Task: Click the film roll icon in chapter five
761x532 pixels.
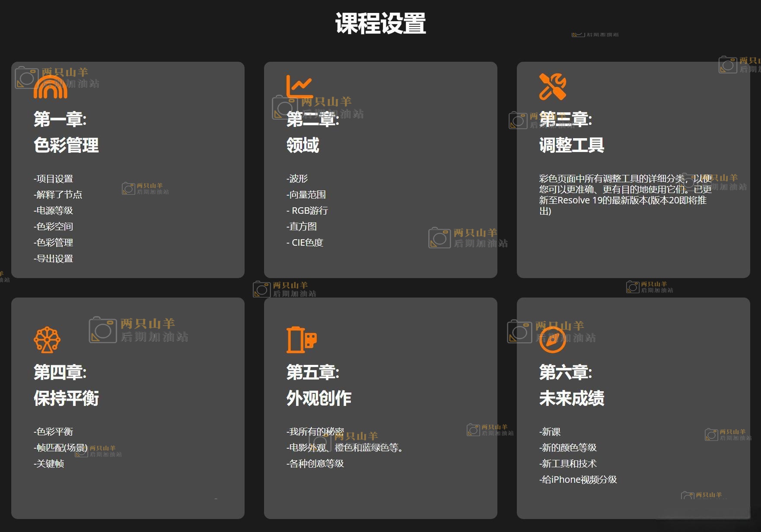Action: (x=301, y=340)
